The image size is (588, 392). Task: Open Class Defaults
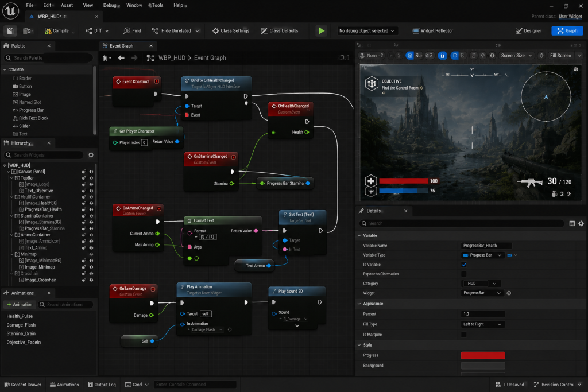click(280, 31)
